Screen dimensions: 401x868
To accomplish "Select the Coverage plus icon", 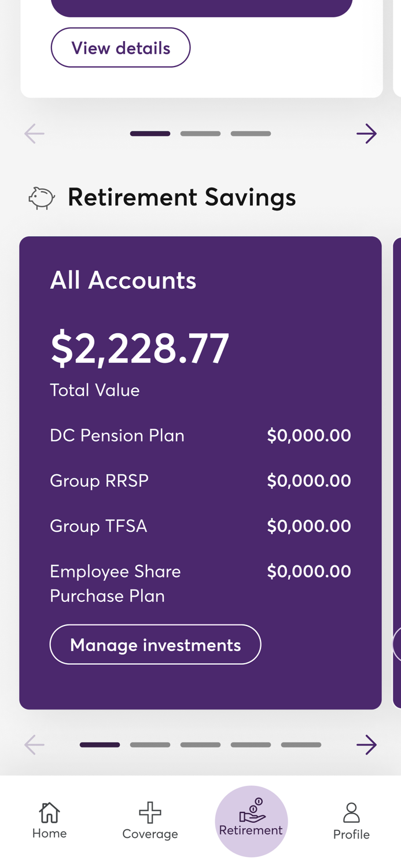I will pos(150,812).
